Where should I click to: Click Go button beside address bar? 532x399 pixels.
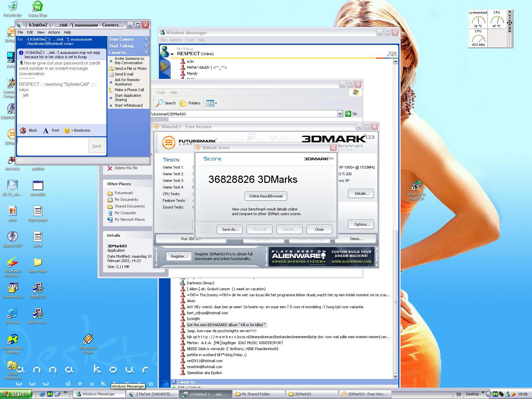(351, 114)
